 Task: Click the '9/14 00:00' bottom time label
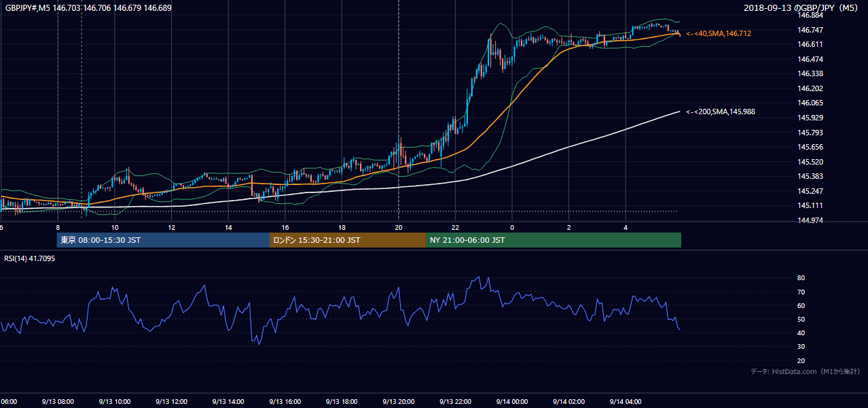pos(512,402)
